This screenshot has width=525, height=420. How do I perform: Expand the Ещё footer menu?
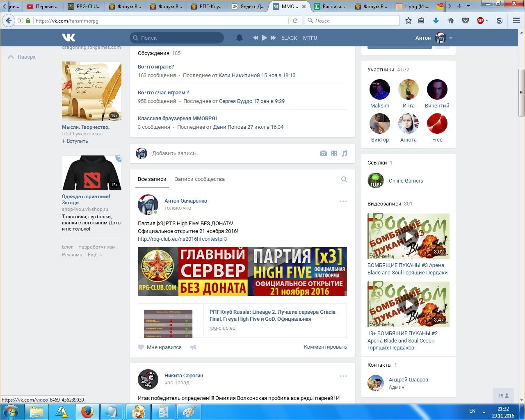(95, 255)
